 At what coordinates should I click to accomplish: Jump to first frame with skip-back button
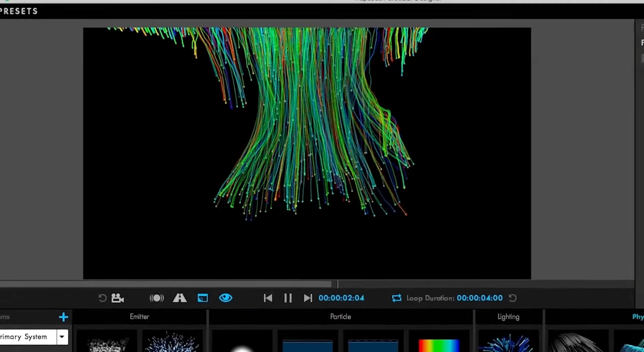[268, 298]
